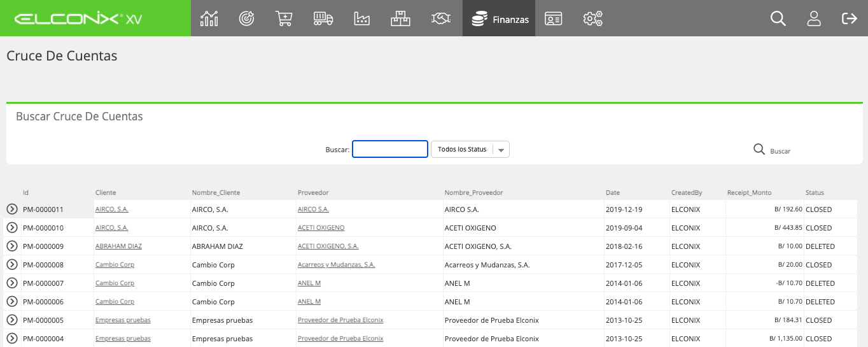Open the handshake icon in navbar
Image resolution: width=868 pixels, height=347 pixels.
(x=440, y=18)
